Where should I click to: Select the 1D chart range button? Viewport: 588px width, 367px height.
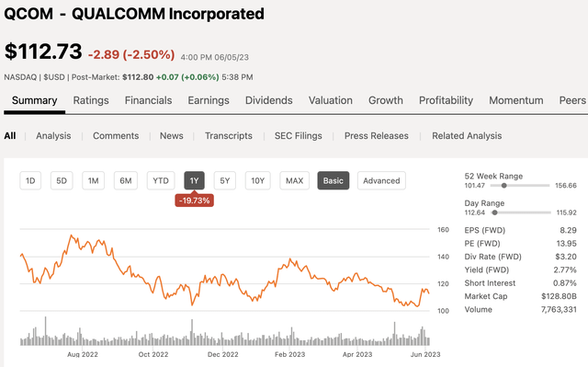coord(30,180)
